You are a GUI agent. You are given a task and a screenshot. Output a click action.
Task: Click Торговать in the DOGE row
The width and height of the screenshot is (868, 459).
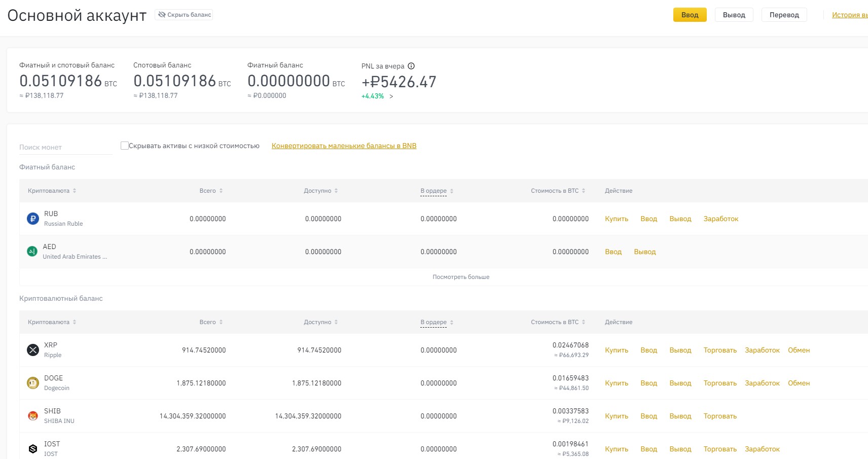click(720, 383)
